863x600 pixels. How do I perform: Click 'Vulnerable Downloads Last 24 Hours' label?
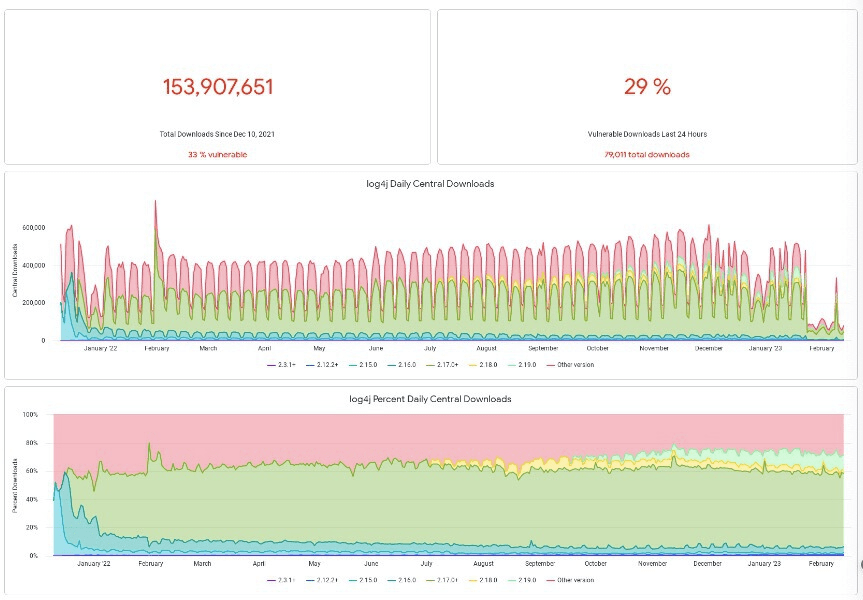click(x=647, y=134)
